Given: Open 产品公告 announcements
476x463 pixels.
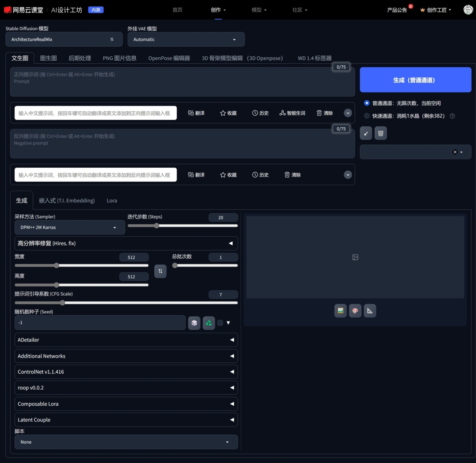Looking at the screenshot, I should pos(397,10).
